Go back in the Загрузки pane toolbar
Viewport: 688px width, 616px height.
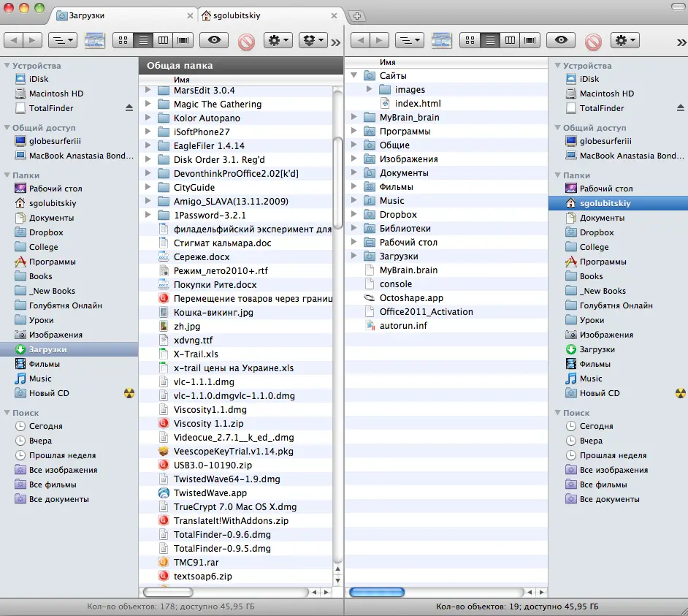point(14,40)
